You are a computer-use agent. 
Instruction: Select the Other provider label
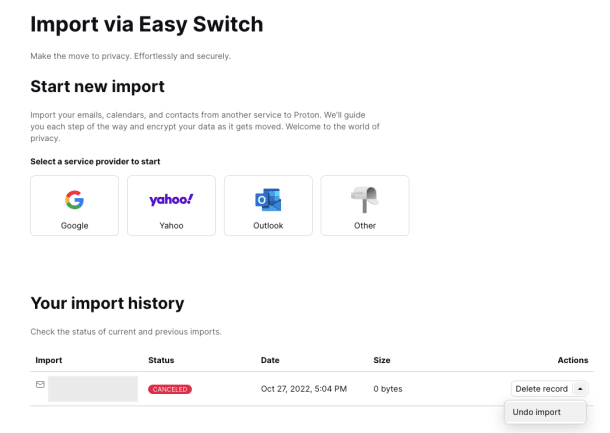(365, 226)
